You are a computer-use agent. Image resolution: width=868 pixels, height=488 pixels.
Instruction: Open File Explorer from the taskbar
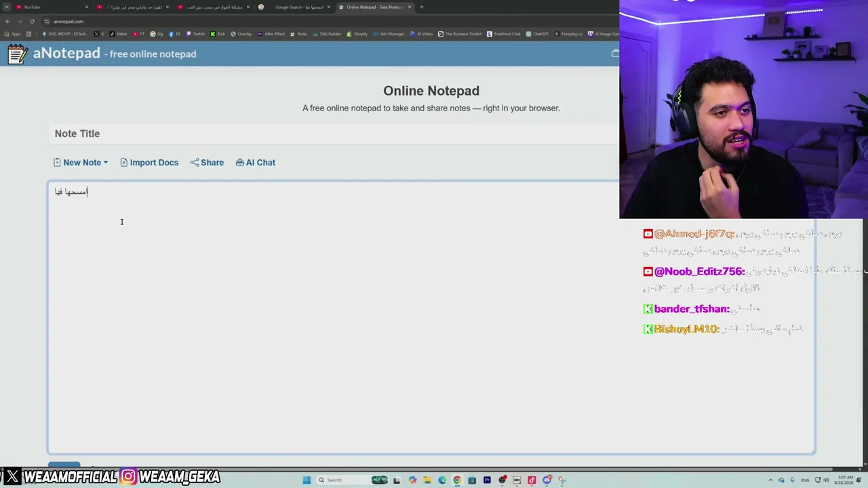tap(427, 480)
